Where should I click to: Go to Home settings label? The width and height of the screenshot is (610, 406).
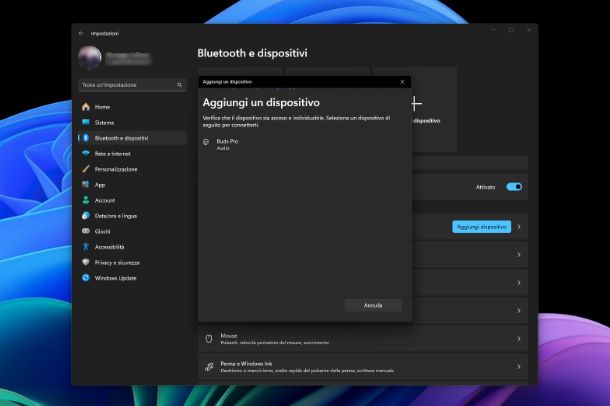102,107
